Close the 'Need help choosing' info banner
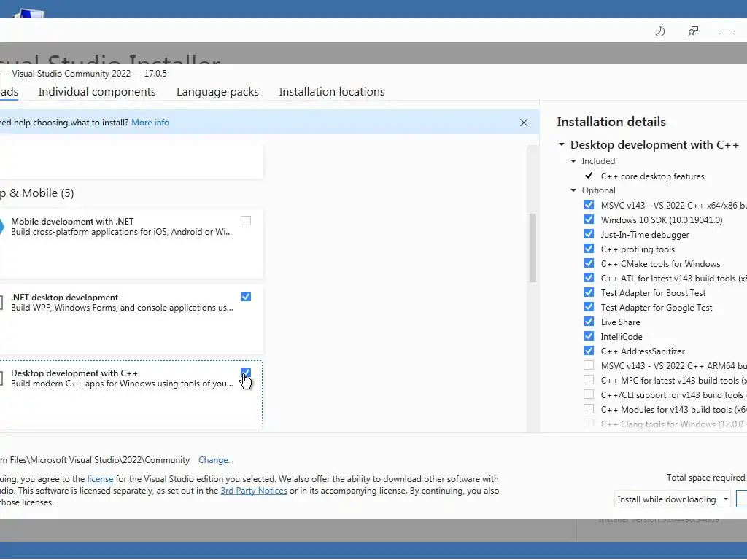 point(524,122)
